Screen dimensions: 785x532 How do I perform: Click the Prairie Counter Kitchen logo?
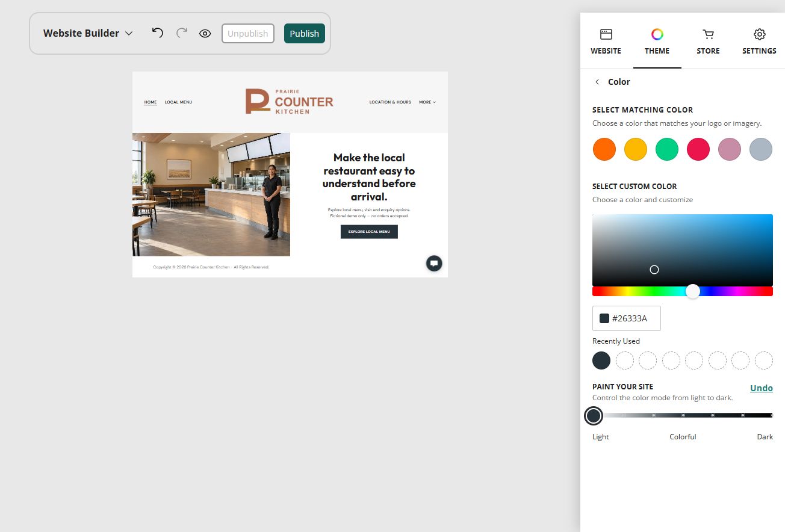point(290,102)
